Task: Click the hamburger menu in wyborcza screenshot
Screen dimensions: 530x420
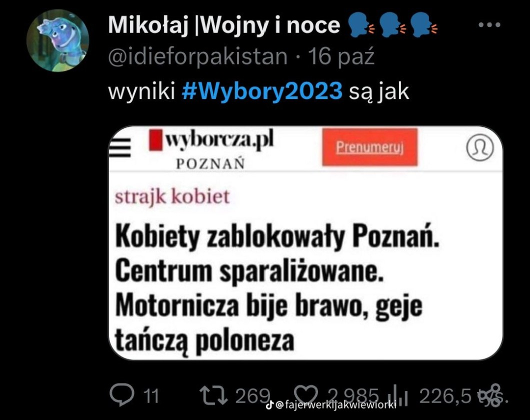Action: click(x=119, y=147)
